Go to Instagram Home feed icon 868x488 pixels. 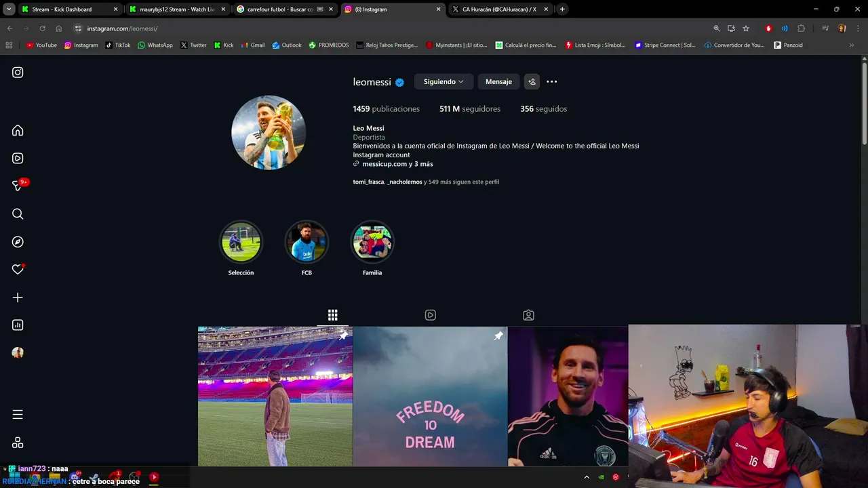click(x=18, y=130)
